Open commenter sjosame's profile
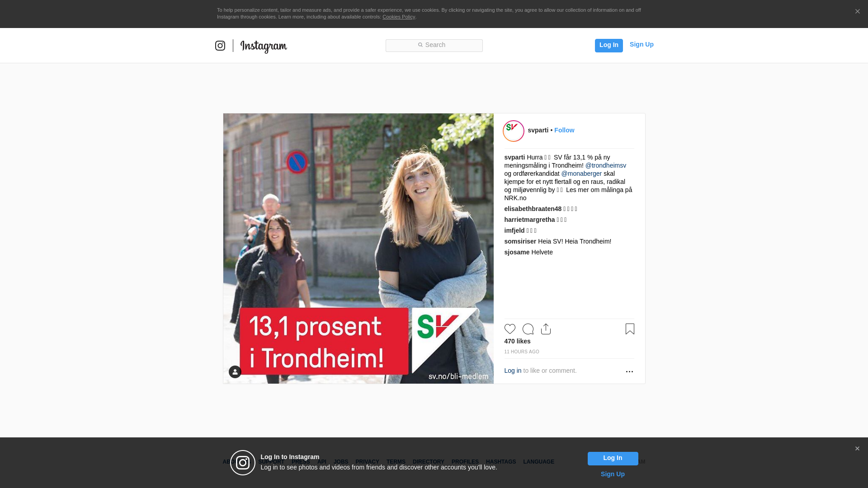This screenshot has height=488, width=868. [x=517, y=252]
